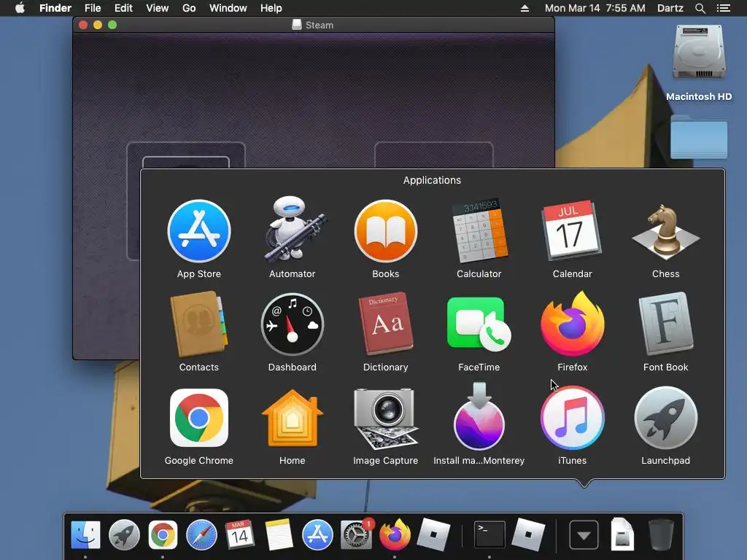The height and width of the screenshot is (560, 747).
Task: Open the View menu
Action: point(158,8)
